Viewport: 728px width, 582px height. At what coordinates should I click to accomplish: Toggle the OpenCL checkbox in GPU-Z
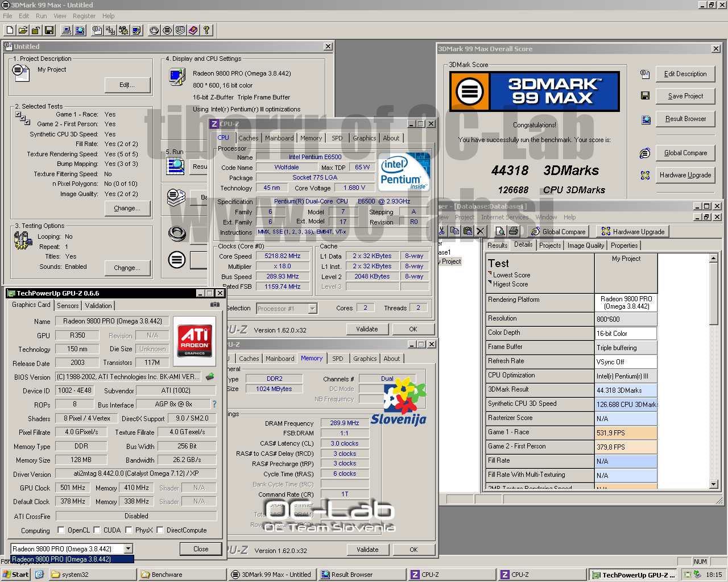click(x=61, y=530)
